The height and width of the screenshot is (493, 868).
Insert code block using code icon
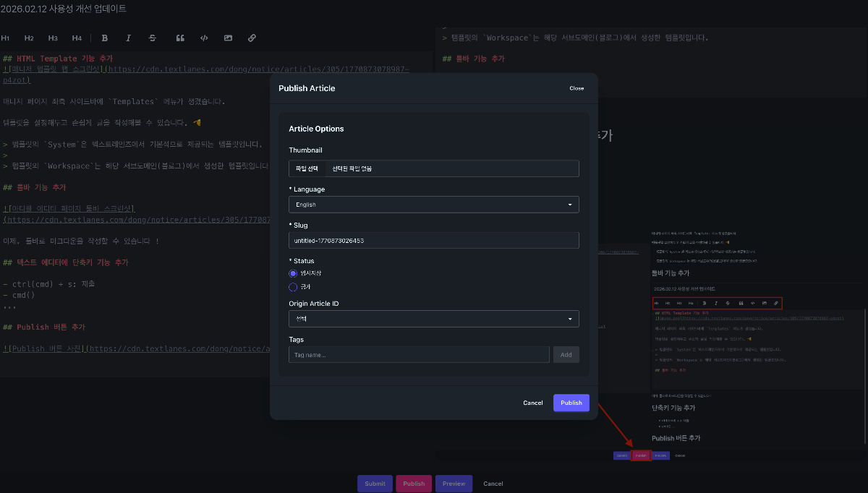pyautogui.click(x=204, y=38)
